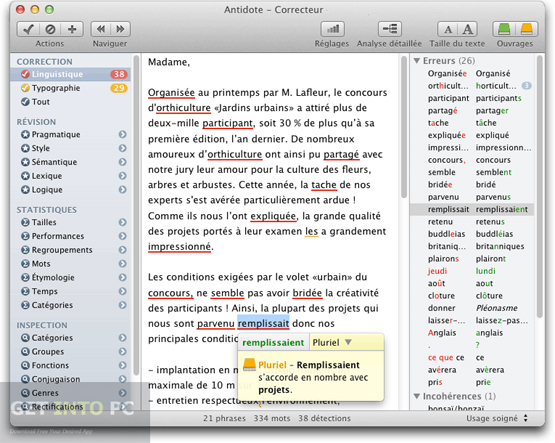The width and height of the screenshot is (555, 443).
Task: Click the badge 3 beside horticult...
Action: (527, 86)
